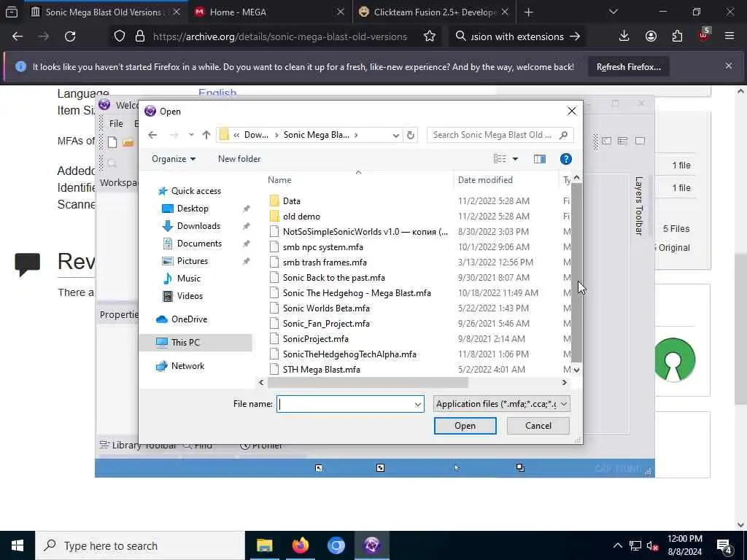Dismiss the Firefox notification bar
The width and height of the screenshot is (747, 560).
[x=729, y=66]
